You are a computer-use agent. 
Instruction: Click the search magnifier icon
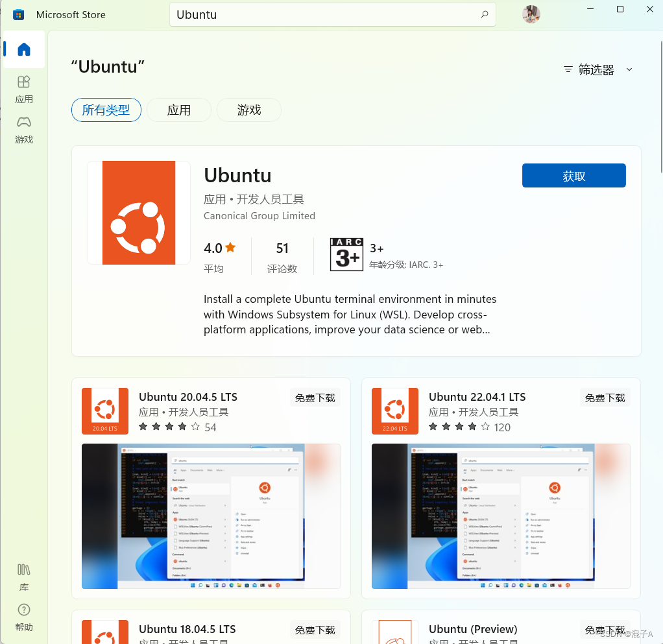(484, 14)
